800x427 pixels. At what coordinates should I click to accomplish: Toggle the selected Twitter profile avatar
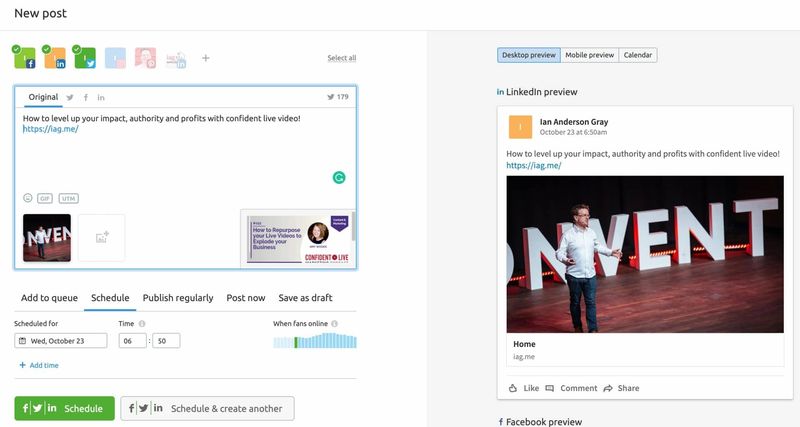tap(85, 58)
